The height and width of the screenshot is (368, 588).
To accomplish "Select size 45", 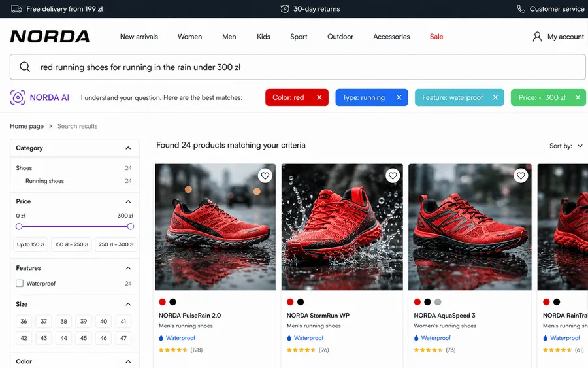I will (x=84, y=339).
